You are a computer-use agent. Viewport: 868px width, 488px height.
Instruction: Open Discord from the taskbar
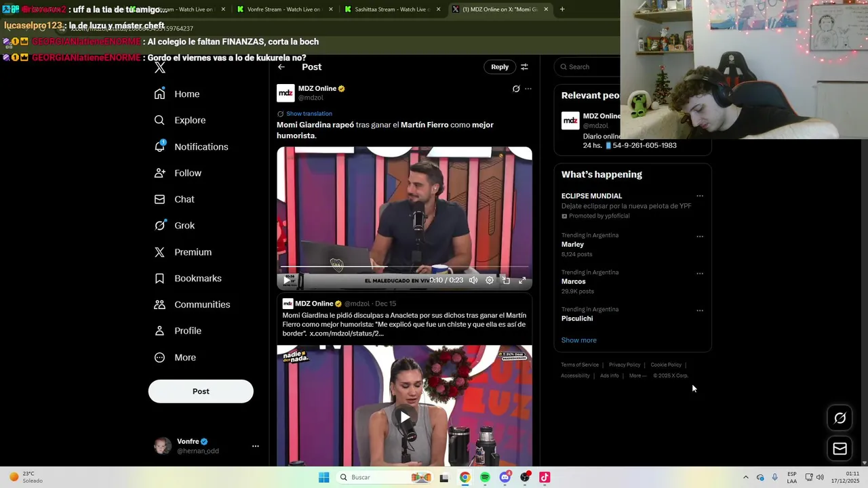pos(505,477)
